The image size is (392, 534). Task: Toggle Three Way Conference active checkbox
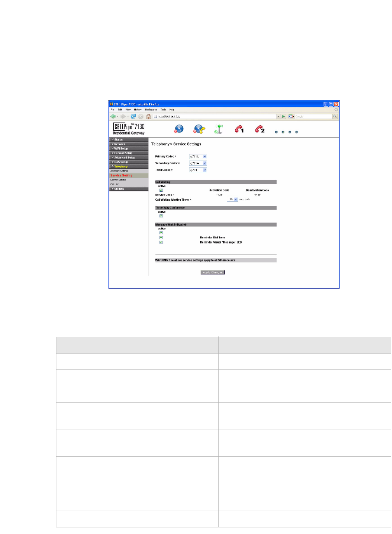[161, 216]
